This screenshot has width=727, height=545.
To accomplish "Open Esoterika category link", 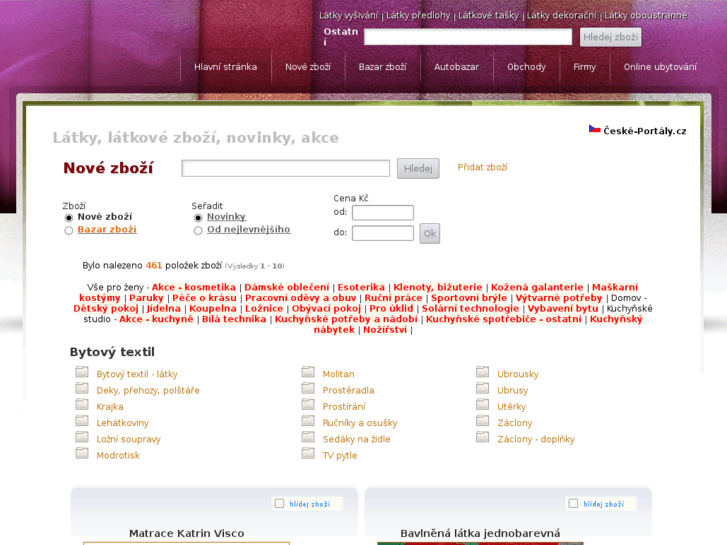I will (361, 287).
